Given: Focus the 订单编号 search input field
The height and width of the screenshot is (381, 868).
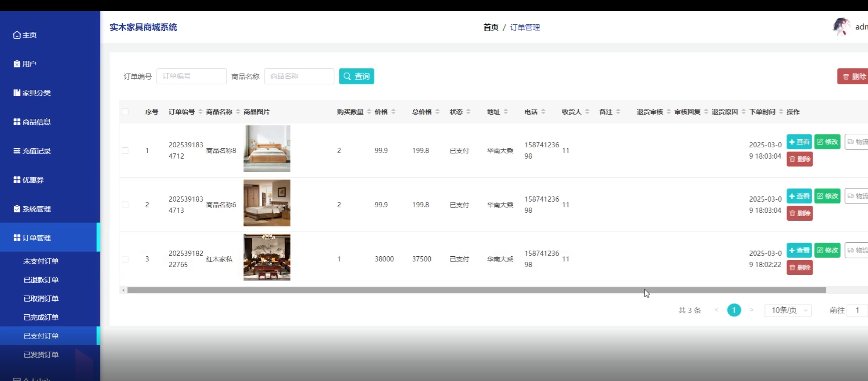Looking at the screenshot, I should coord(191,76).
